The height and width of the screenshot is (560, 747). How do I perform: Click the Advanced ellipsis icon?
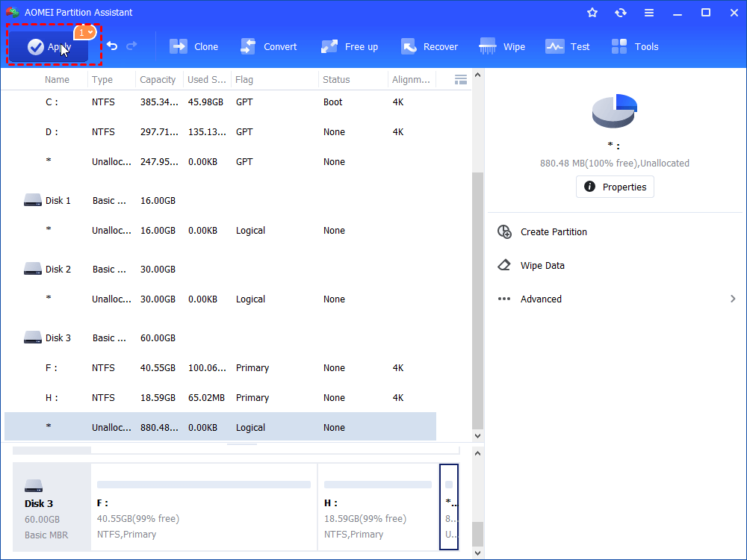click(x=504, y=299)
